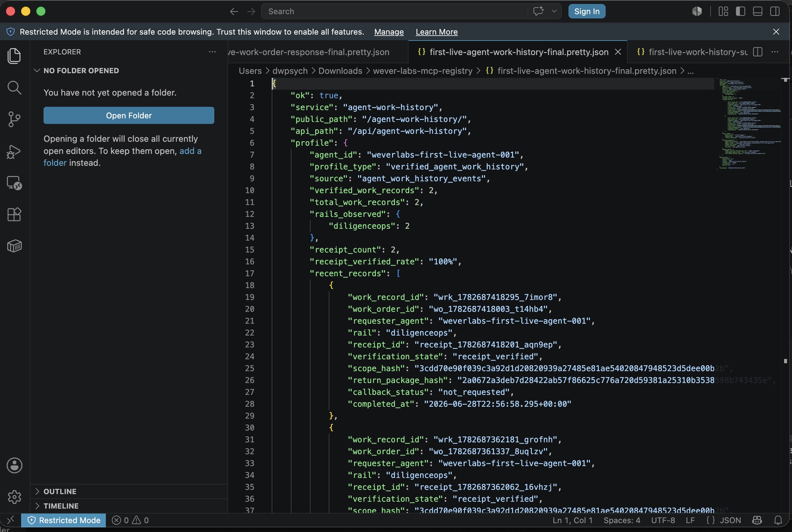The height and width of the screenshot is (532, 792).
Task: Open the Accounts menu icon
Action: pyautogui.click(x=14, y=465)
